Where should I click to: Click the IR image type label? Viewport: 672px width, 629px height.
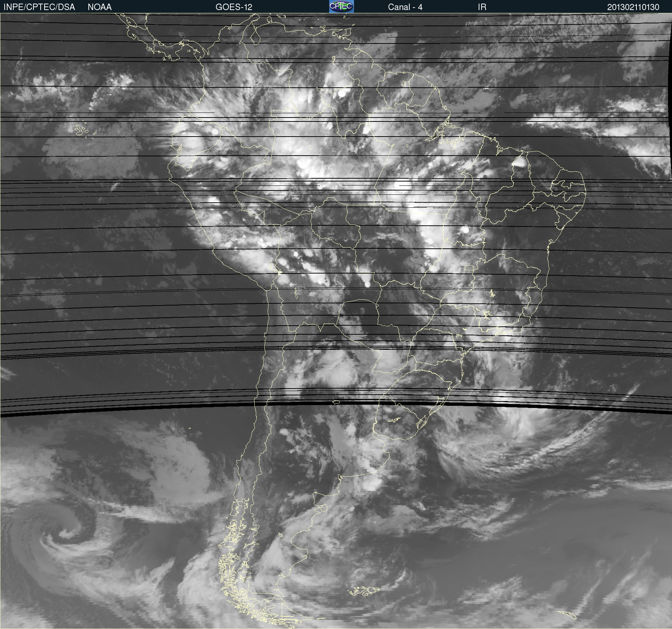pos(482,7)
